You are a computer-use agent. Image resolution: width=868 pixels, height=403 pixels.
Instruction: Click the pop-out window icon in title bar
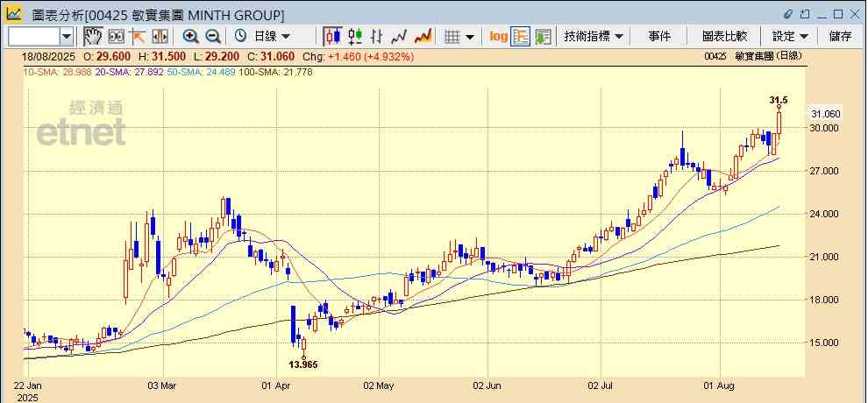click(x=806, y=14)
